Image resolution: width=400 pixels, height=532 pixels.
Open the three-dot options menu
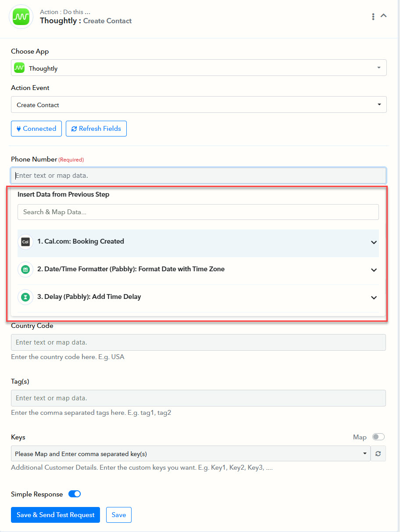pos(373,17)
